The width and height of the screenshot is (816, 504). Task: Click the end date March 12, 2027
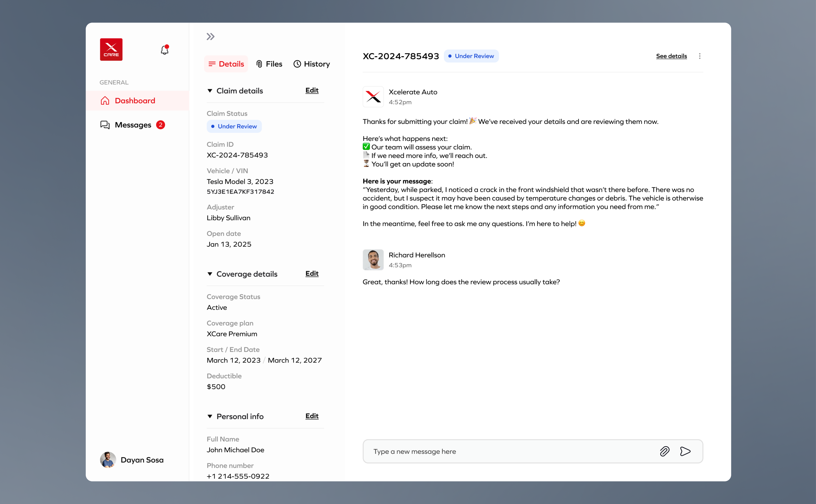pyautogui.click(x=294, y=360)
